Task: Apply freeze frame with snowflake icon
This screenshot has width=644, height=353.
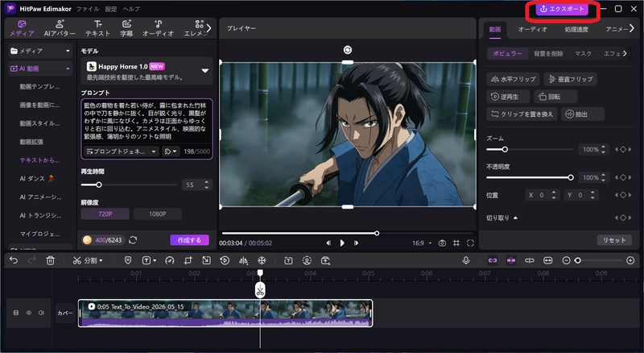Action: point(262,260)
